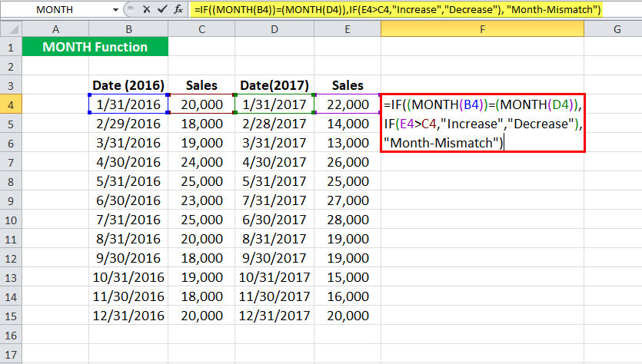Select row 9 header
The image size is (642, 364).
pos(11,200)
